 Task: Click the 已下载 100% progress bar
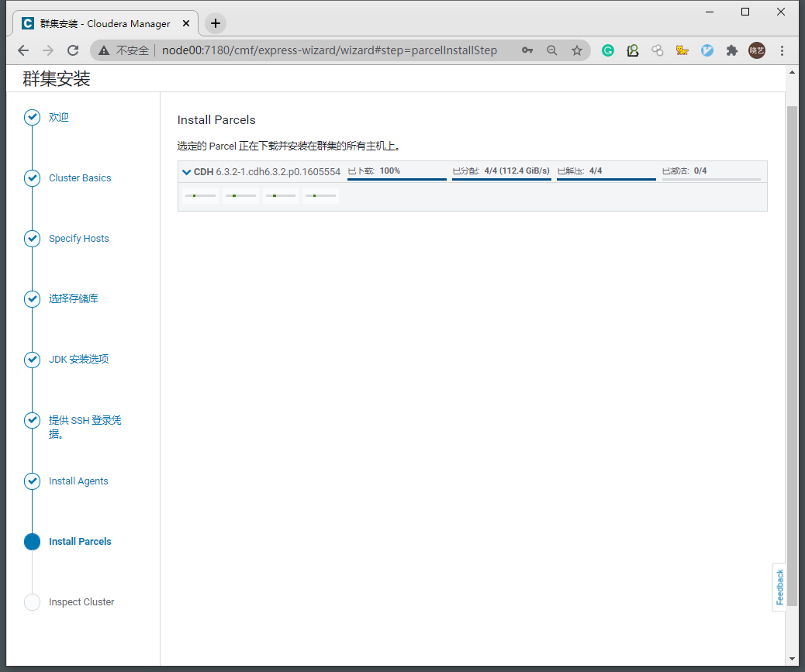click(397, 179)
